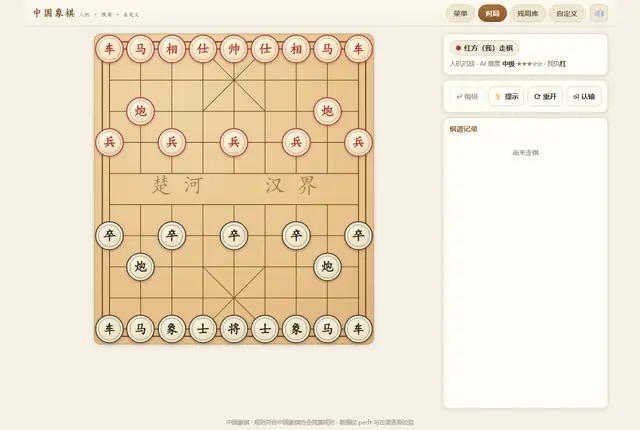Select the second red 兵 from the right
Image resolution: width=640 pixels, height=430 pixels.
click(296, 142)
